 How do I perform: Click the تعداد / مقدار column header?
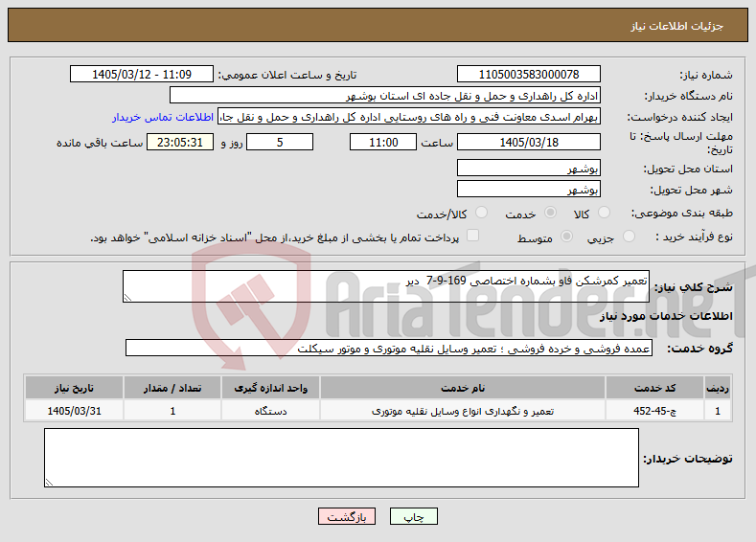pos(172,388)
